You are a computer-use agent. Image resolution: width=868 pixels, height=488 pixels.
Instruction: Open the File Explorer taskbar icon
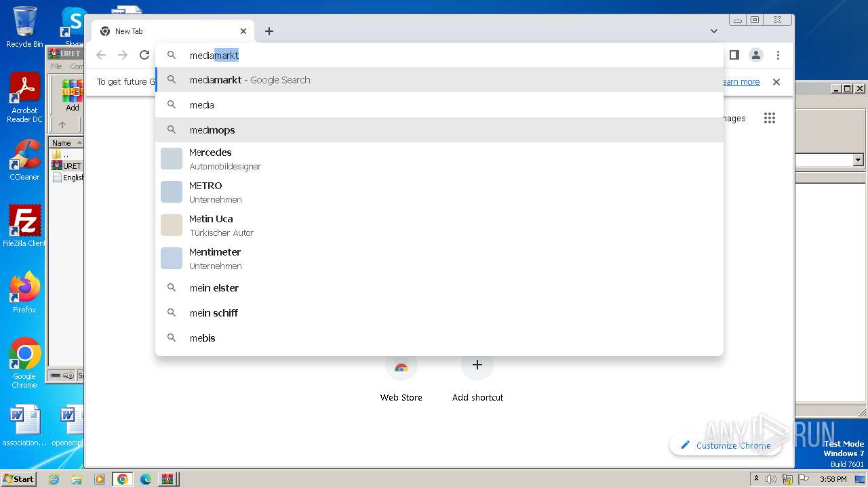[x=77, y=479]
